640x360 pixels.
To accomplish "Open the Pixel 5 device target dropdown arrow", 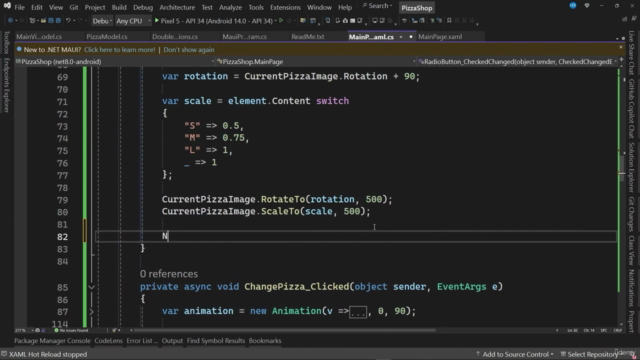I will click(276, 21).
